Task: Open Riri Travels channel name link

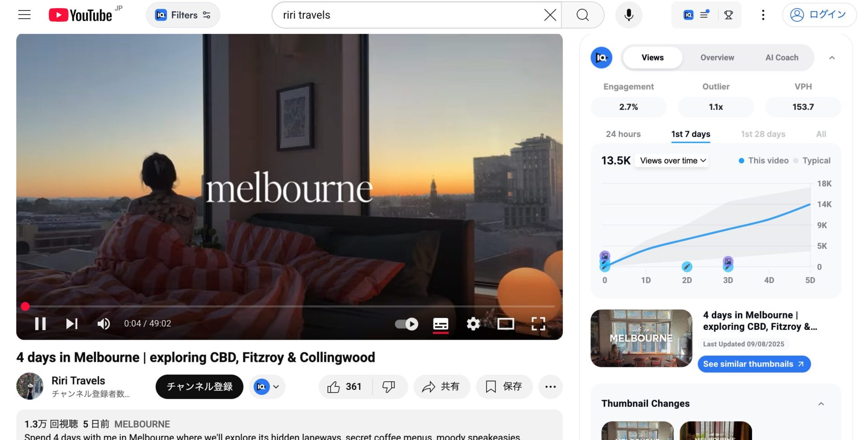Action: tap(78, 381)
